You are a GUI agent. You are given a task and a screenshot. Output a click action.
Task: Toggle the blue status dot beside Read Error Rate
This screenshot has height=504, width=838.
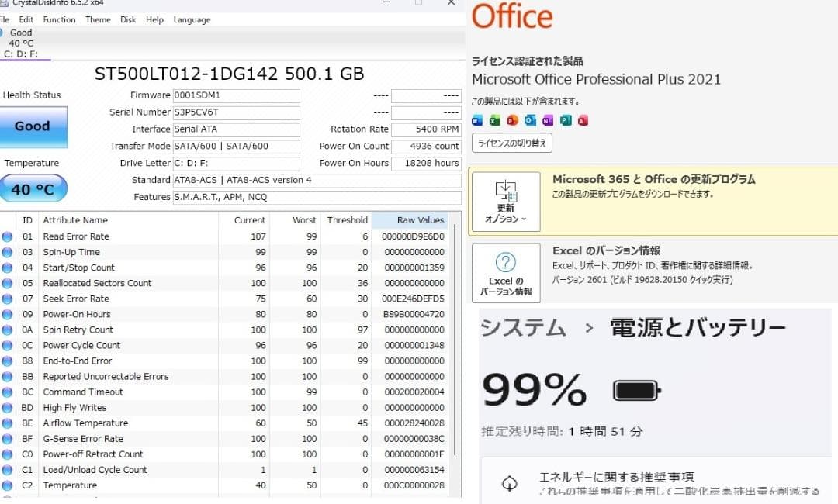[x=8, y=236]
